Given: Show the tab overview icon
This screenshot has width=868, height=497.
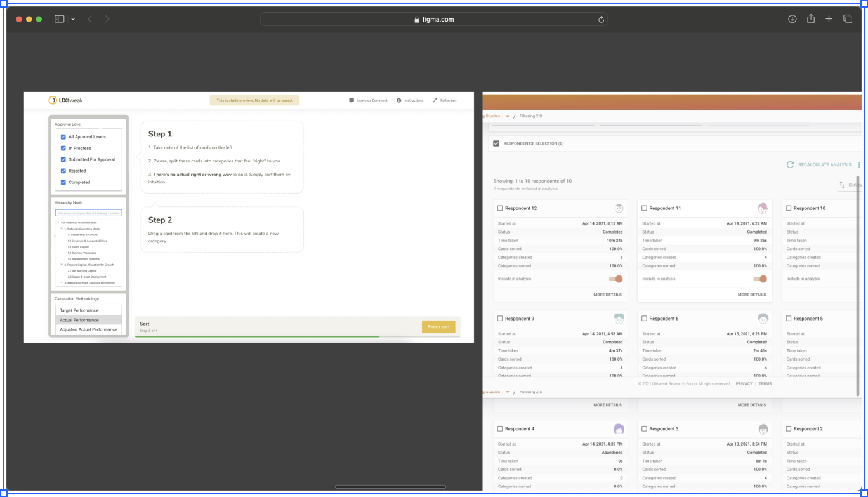Looking at the screenshot, I should pyautogui.click(x=848, y=19).
